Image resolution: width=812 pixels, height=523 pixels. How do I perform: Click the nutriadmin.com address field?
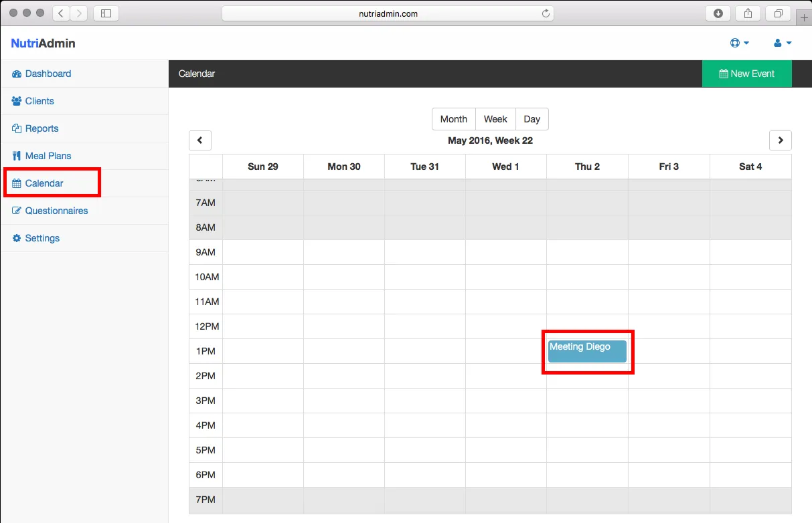388,13
